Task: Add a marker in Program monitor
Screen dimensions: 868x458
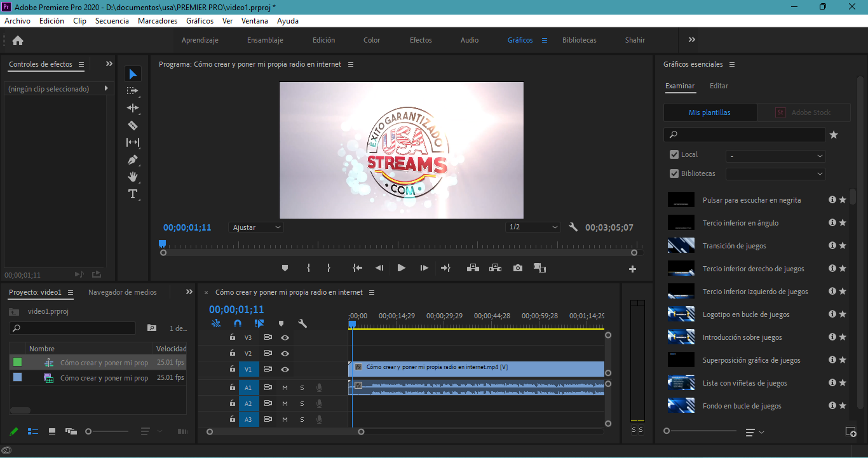Action: tap(285, 268)
